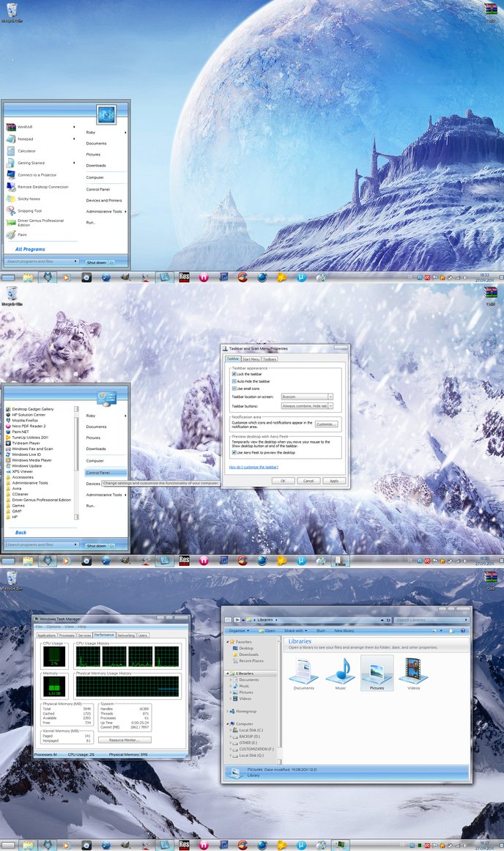Launch Sticky Notes from the Start menu
Screen dimensions: 504x851
pos(29,199)
